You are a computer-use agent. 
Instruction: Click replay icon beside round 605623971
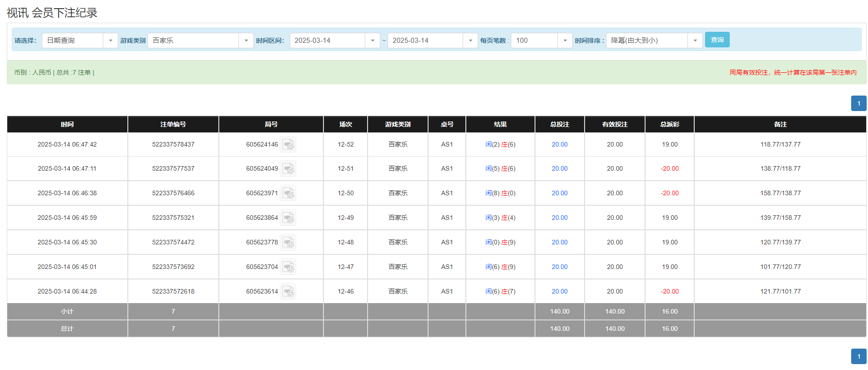(288, 193)
